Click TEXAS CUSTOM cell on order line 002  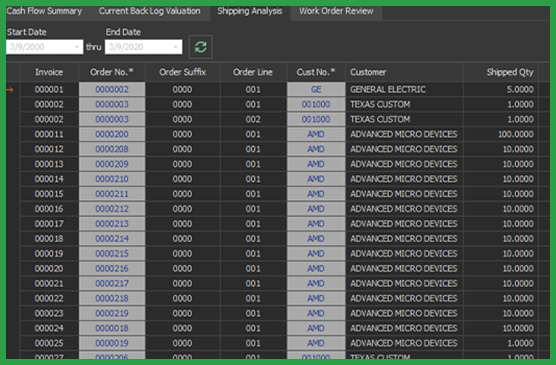[x=404, y=119]
